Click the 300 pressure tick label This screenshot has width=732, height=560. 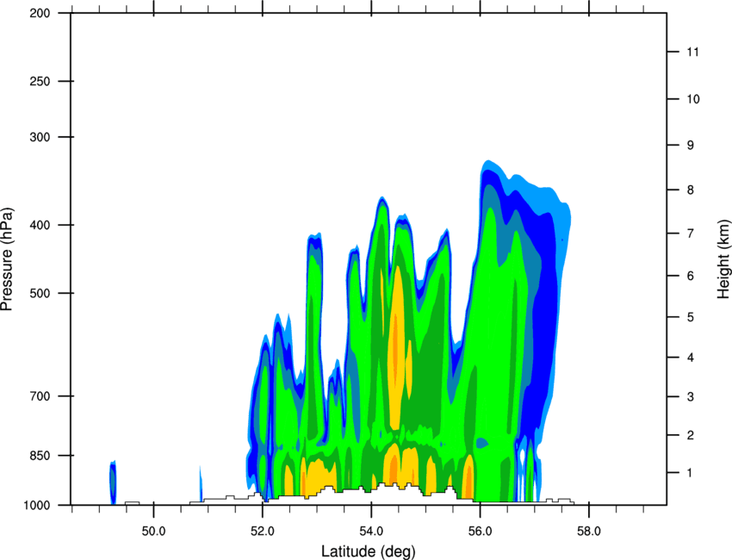click(40, 137)
